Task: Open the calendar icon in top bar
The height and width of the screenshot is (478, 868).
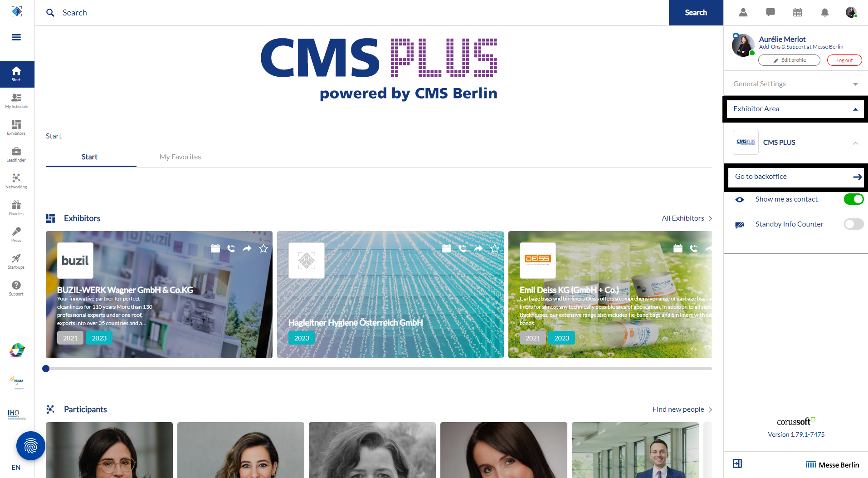Action: coord(798,12)
